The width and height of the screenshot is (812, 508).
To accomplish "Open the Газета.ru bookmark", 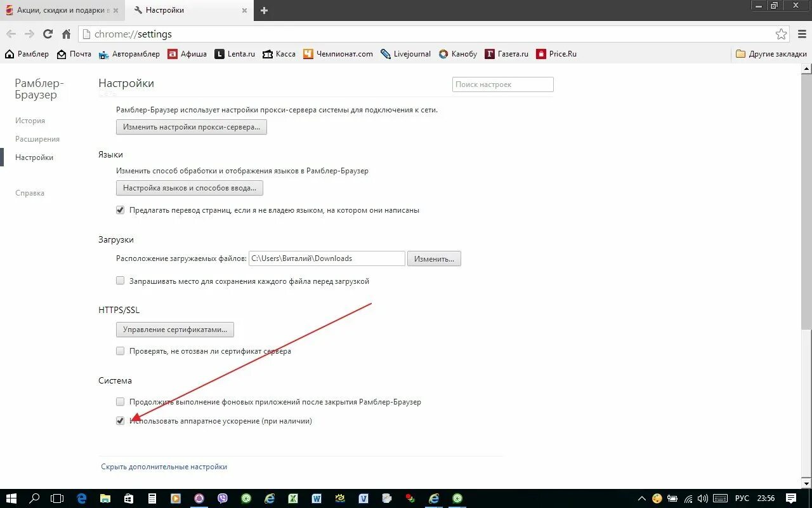I will pos(506,54).
